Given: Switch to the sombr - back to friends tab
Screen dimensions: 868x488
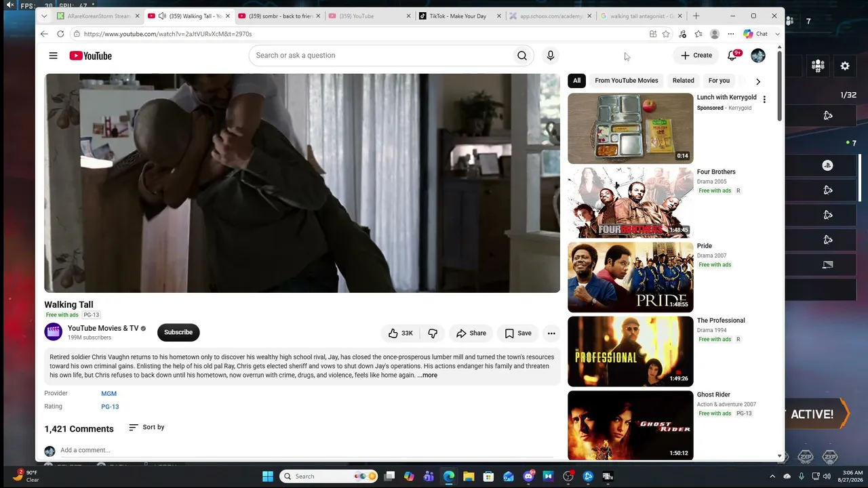Looking at the screenshot, I should (278, 16).
